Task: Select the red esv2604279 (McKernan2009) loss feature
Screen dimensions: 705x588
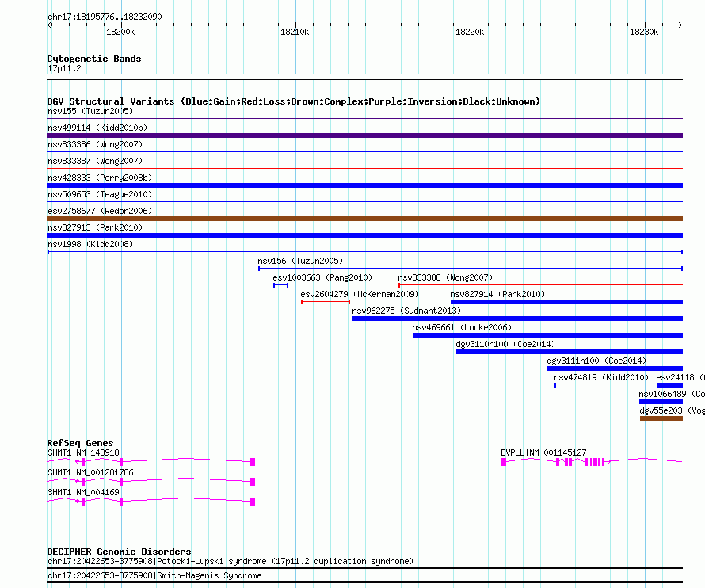Action: point(326,302)
